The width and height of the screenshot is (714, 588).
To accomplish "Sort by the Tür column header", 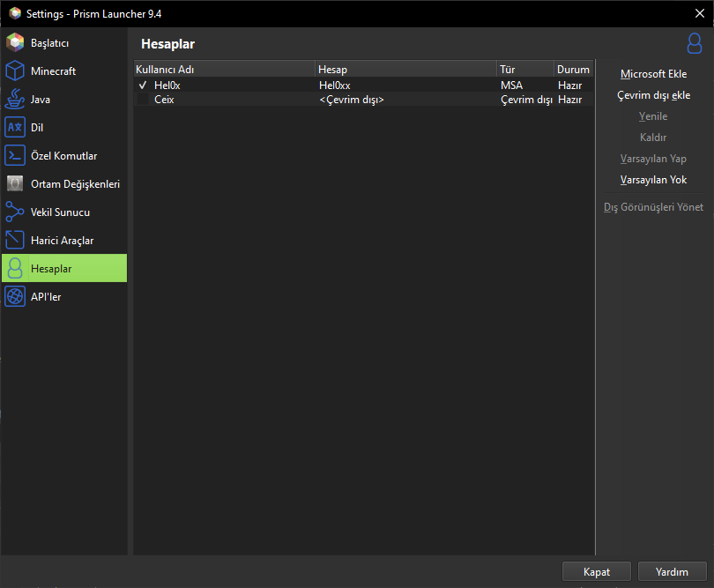I will 525,70.
